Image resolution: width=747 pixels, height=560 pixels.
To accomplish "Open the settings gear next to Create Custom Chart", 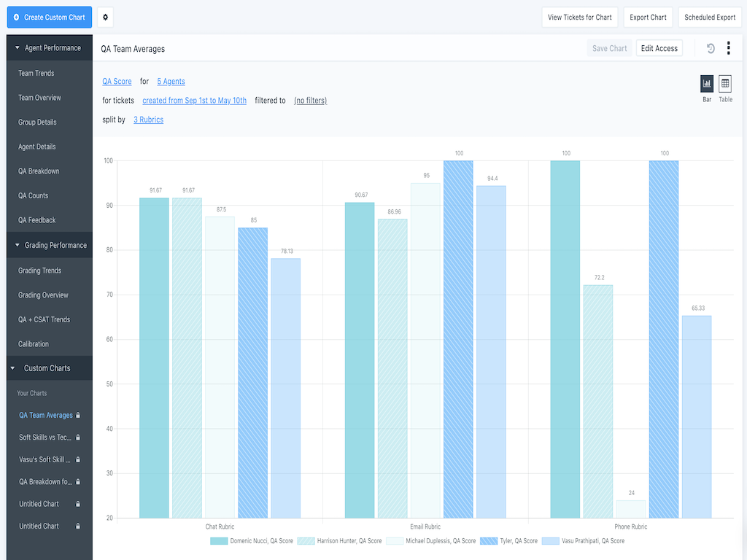I will point(105,17).
